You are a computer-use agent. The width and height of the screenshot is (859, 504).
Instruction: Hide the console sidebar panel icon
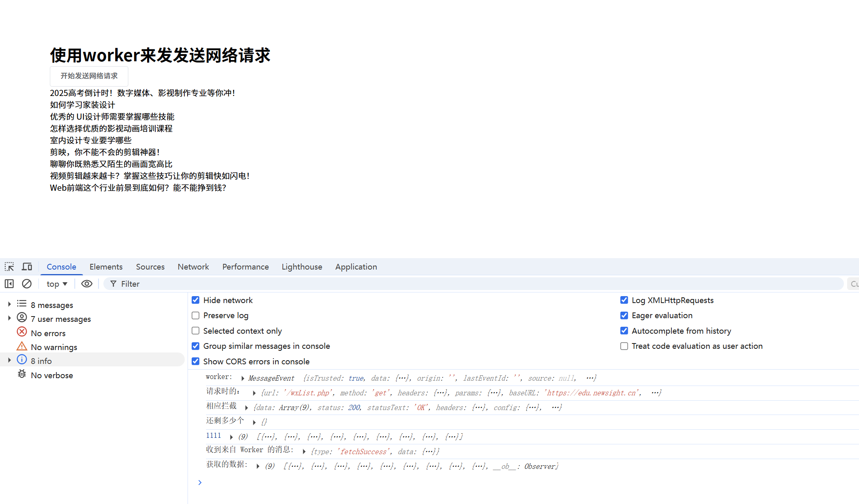(9, 284)
